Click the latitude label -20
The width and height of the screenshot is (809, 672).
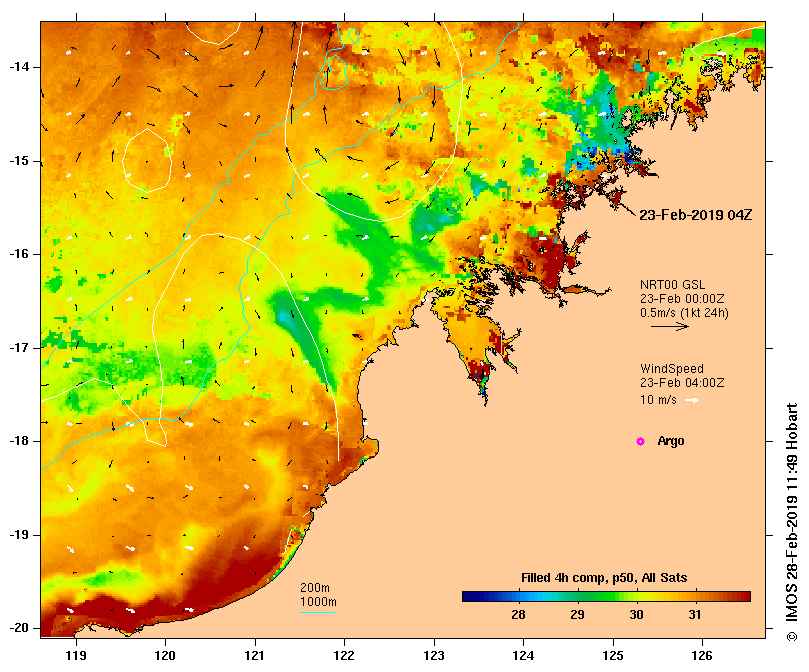pos(19,628)
